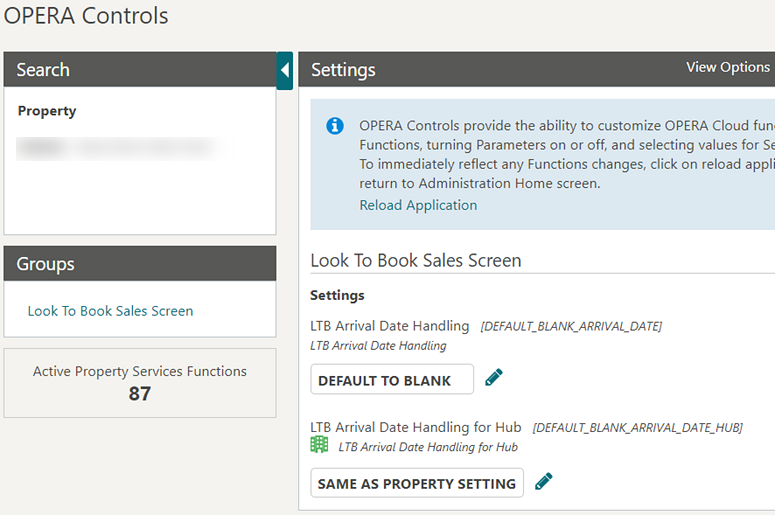
Task: Click the Property label in Search
Action: click(47, 111)
